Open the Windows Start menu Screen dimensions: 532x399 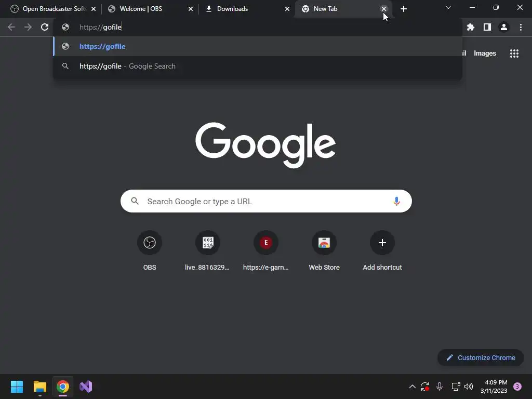(x=17, y=387)
